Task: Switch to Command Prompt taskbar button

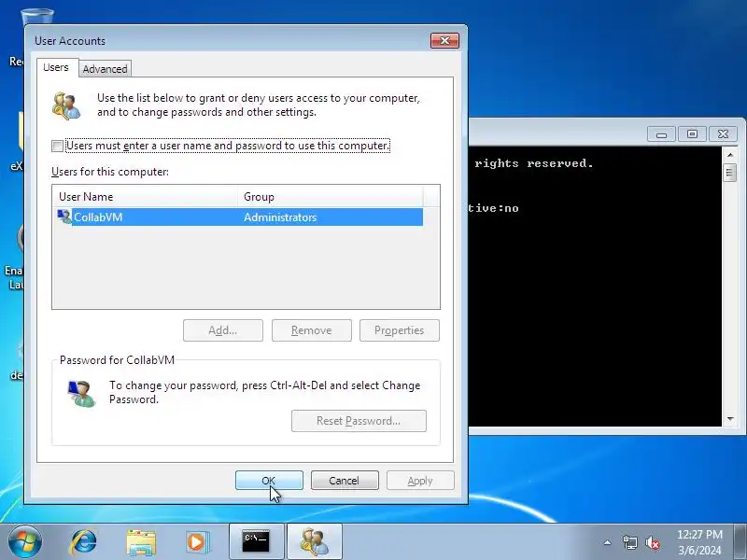Action: 256,541
